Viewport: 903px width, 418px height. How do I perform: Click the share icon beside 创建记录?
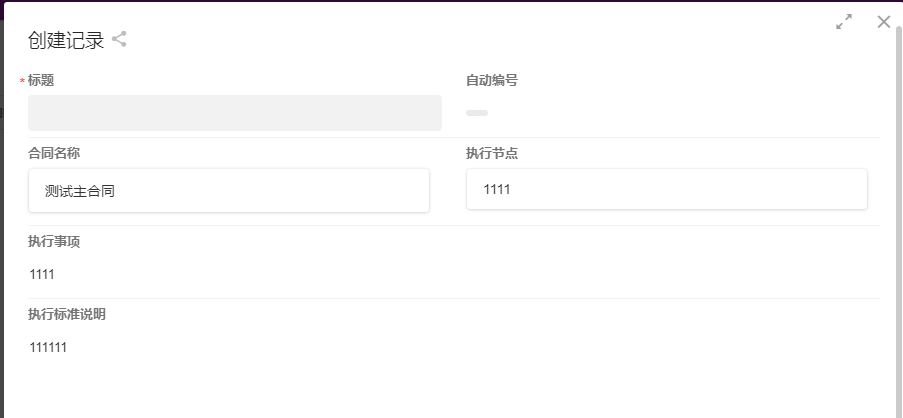pyautogui.click(x=119, y=40)
